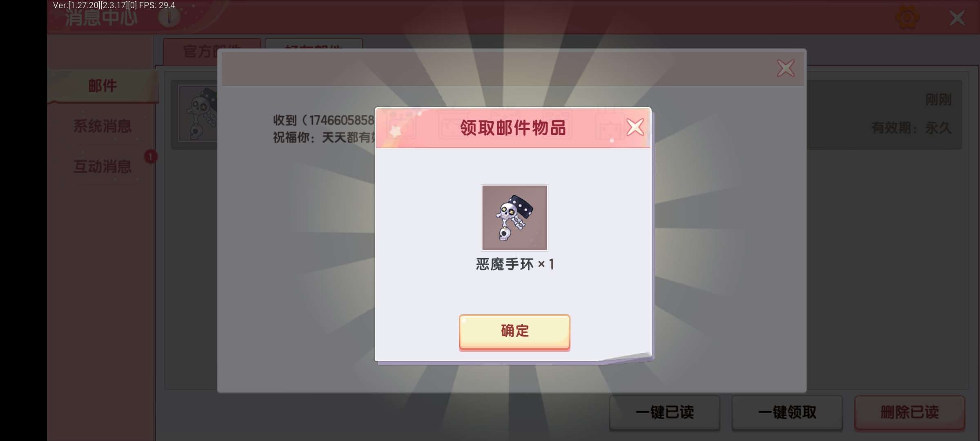Viewport: 980px width, 441px height.
Task: Close the message center window
Action: click(957, 18)
